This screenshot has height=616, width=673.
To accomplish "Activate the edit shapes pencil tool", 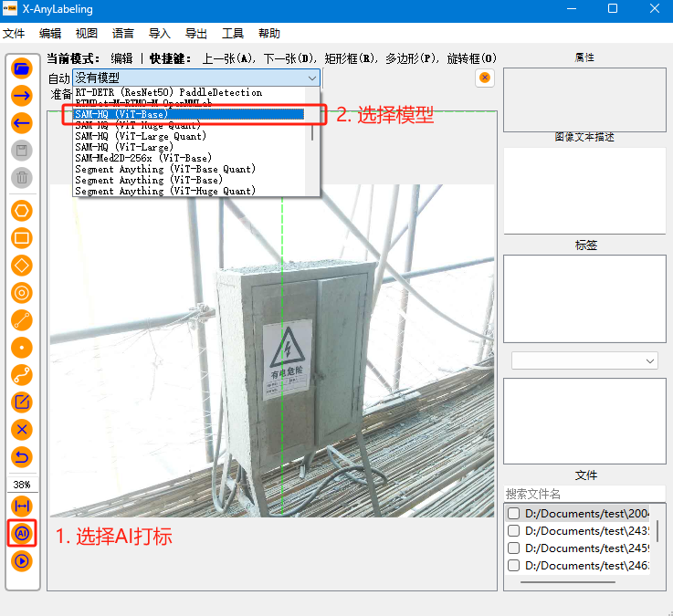I will 22,402.
